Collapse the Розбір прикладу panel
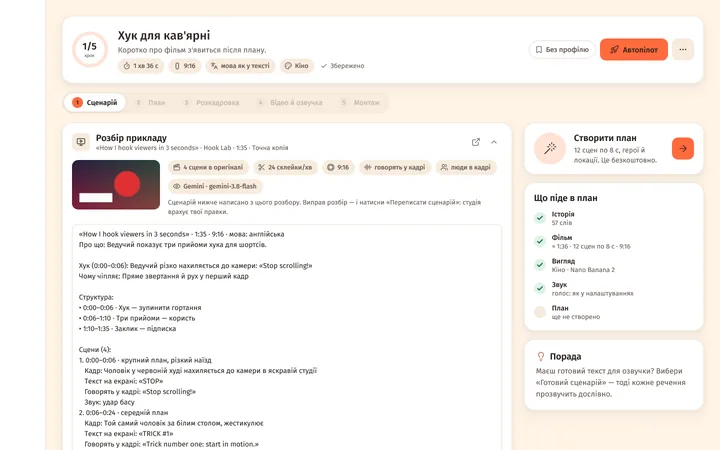 [494, 142]
